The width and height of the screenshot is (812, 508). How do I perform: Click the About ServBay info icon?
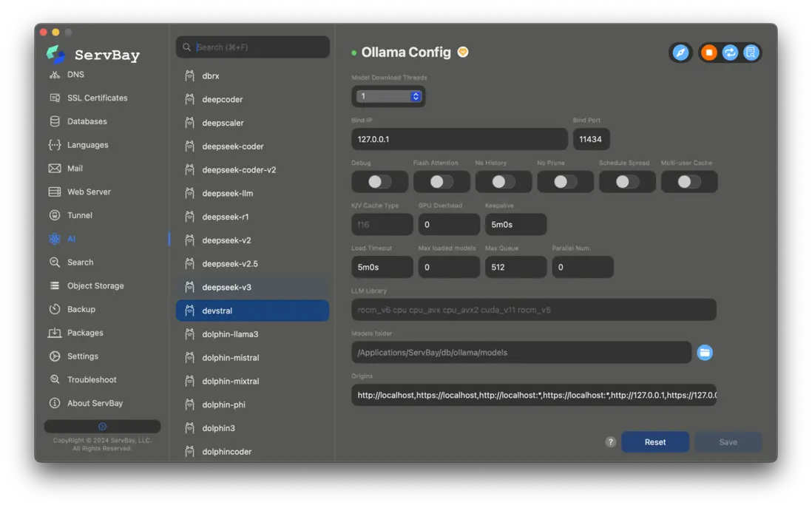(x=55, y=403)
